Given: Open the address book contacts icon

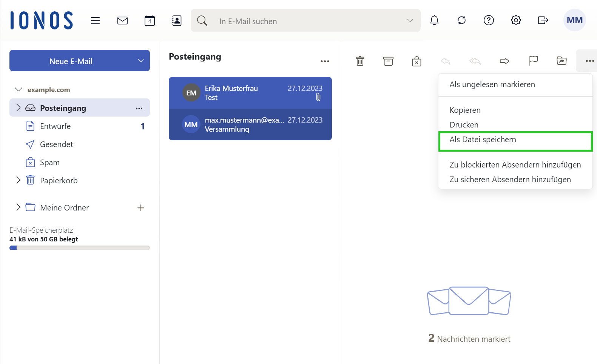Looking at the screenshot, I should 177,20.
